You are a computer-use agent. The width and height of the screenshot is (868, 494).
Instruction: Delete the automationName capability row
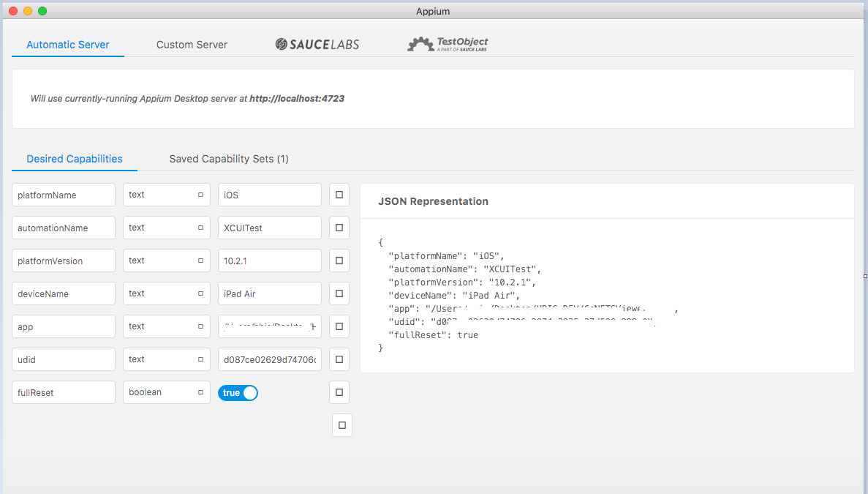339,228
